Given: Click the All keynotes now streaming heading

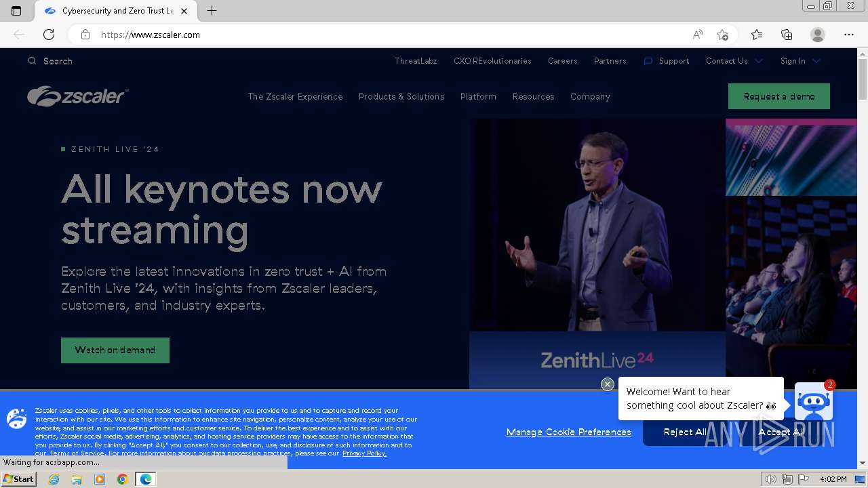Looking at the screenshot, I should 222,209.
